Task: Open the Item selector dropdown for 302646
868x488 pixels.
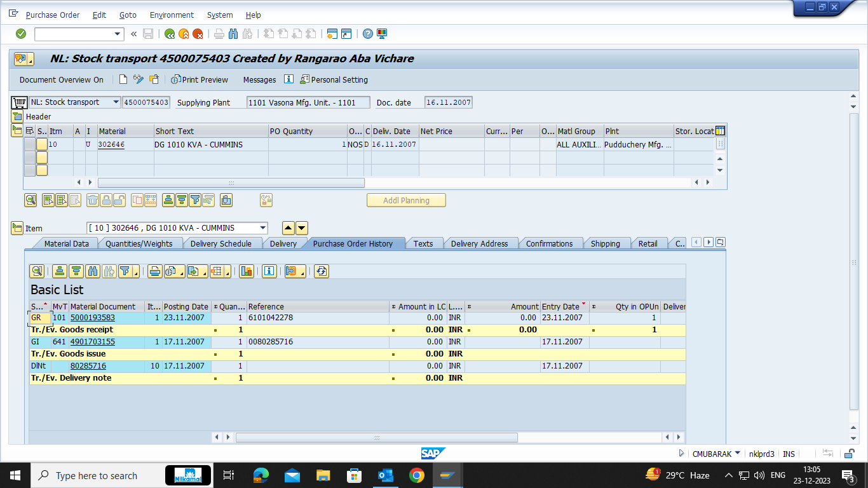Action: click(x=263, y=228)
